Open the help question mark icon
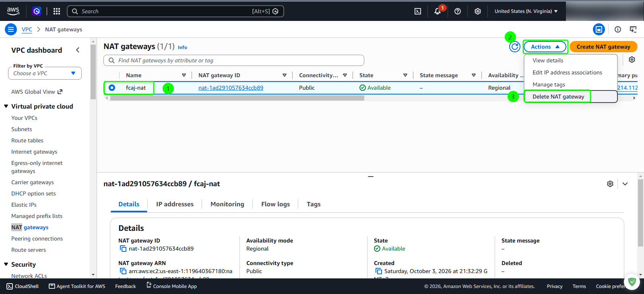 458,11
